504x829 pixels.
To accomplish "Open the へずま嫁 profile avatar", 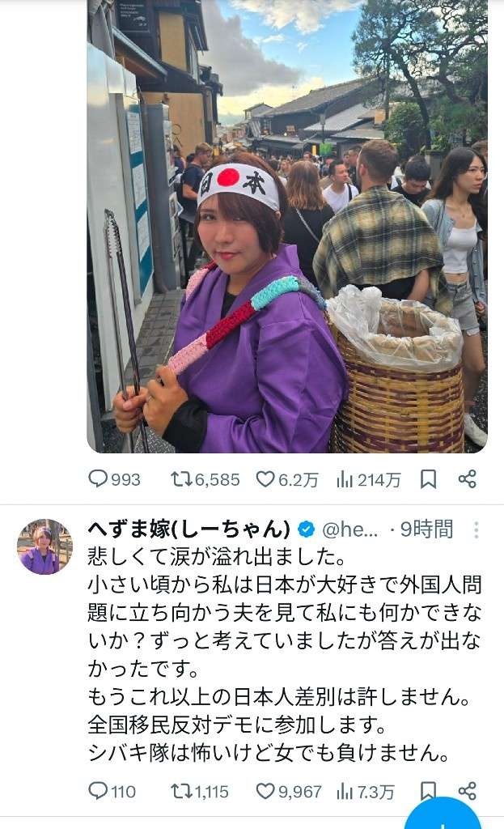I will coord(44,546).
